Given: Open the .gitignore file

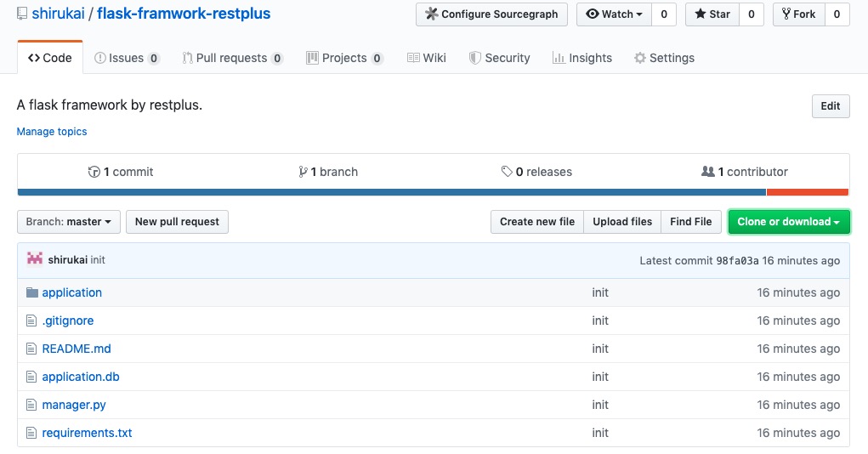Looking at the screenshot, I should point(67,321).
